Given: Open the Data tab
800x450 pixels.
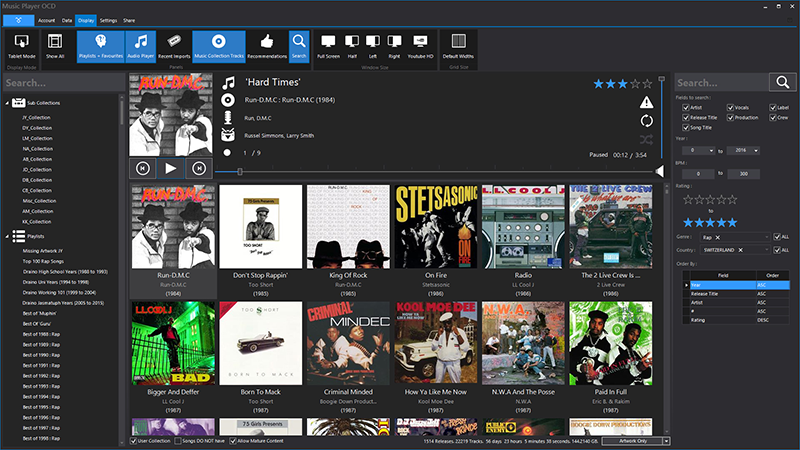Looking at the screenshot, I should 67,20.
